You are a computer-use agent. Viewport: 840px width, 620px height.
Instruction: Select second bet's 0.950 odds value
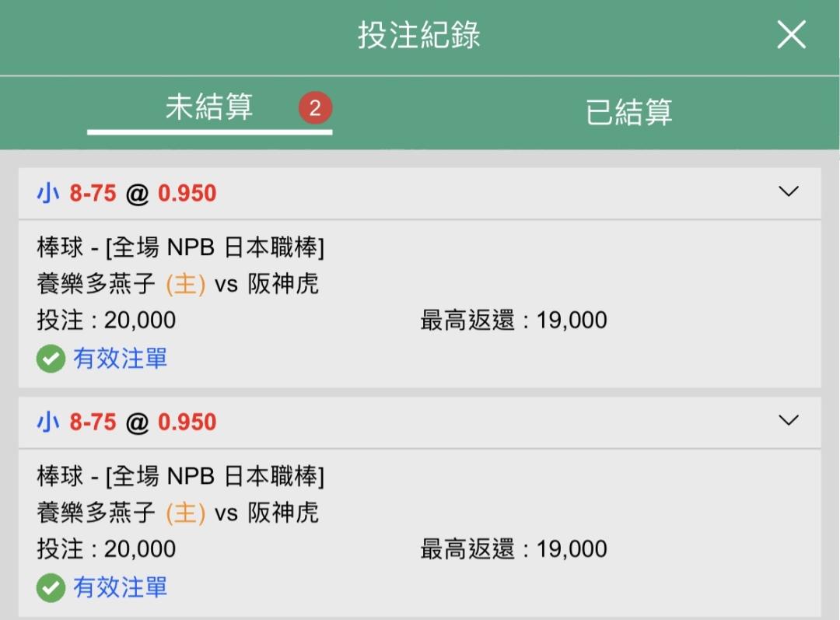(x=187, y=422)
